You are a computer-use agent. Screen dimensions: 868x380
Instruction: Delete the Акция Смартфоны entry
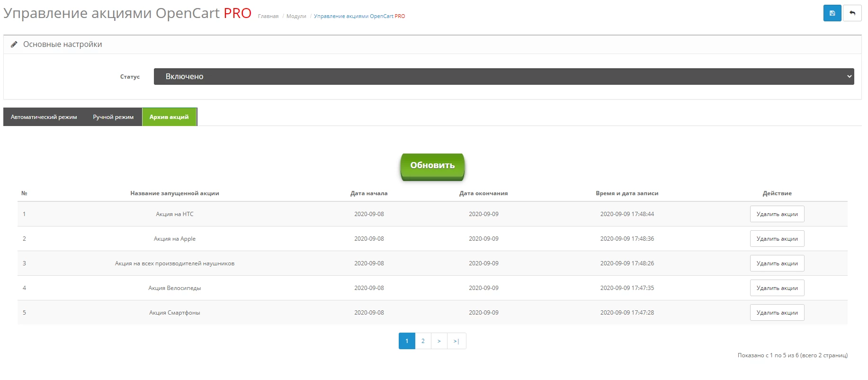777,313
